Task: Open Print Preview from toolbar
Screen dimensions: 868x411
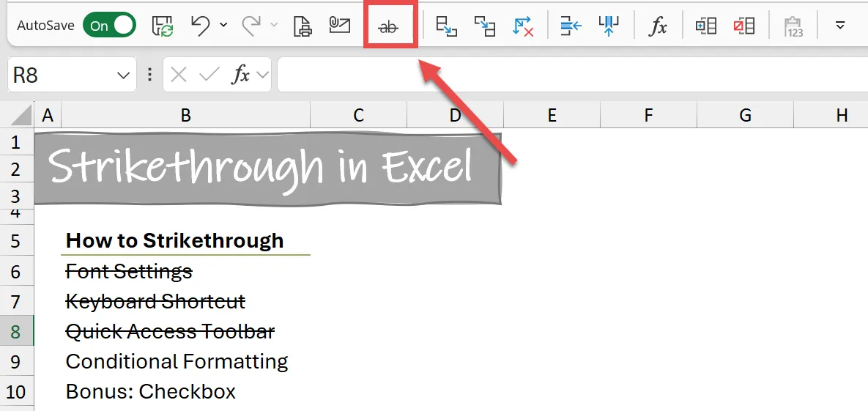Action: pos(302,26)
